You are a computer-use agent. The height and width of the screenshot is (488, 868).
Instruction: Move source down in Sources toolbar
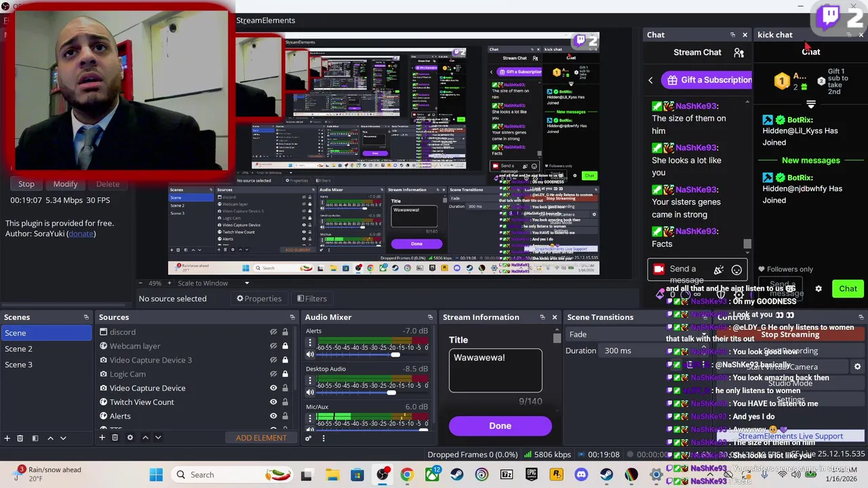158,438
